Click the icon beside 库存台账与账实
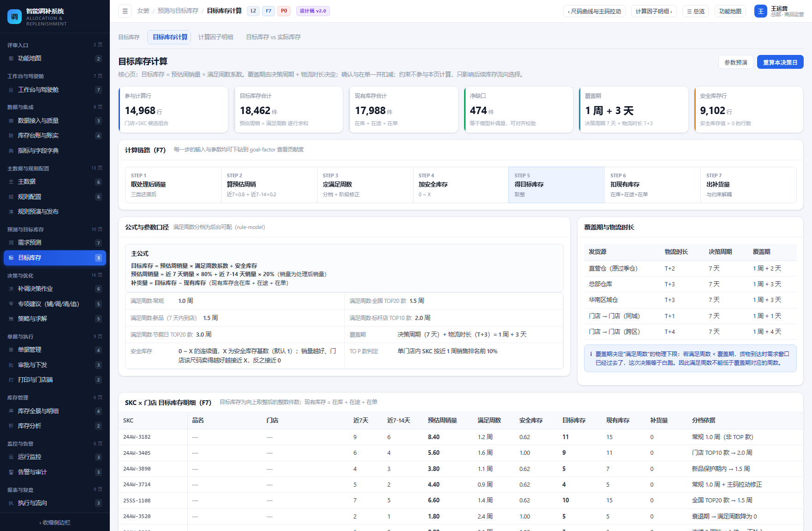The image size is (812, 531). click(x=11, y=136)
